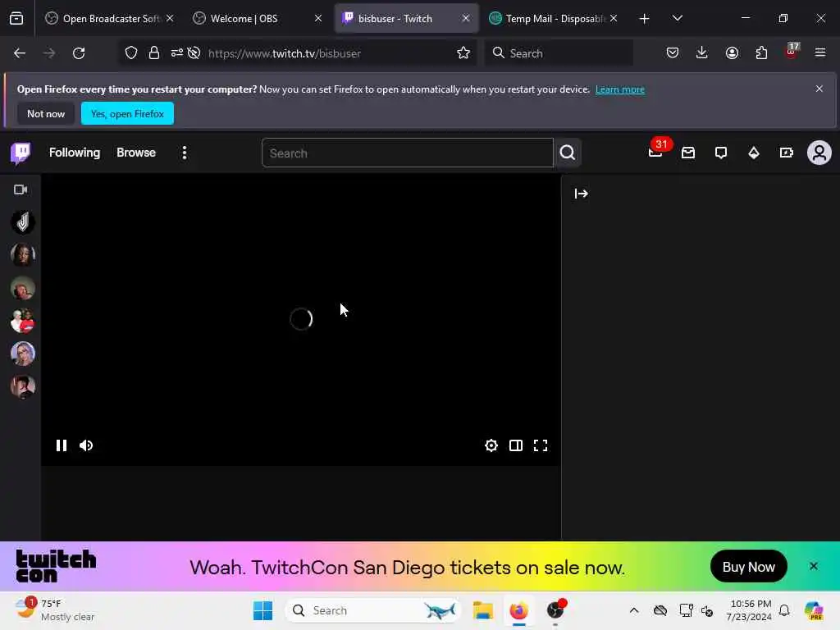Go back to previous page

pos(20,53)
